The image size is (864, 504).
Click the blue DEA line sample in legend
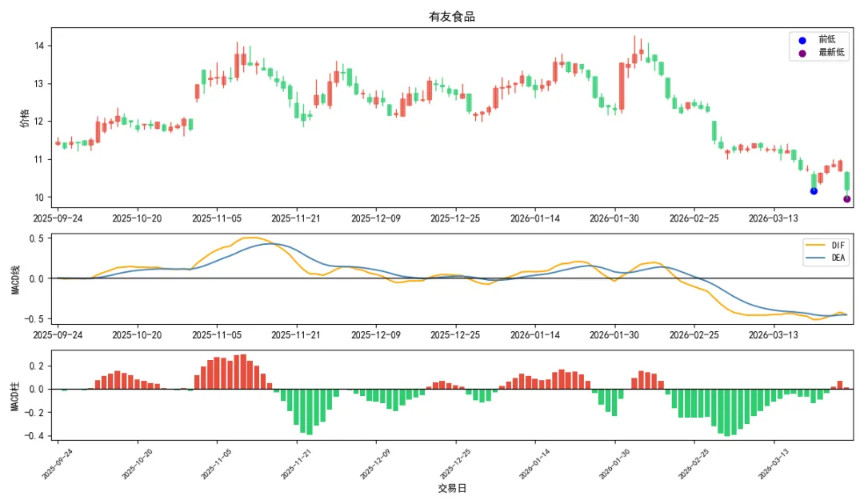pos(815,258)
